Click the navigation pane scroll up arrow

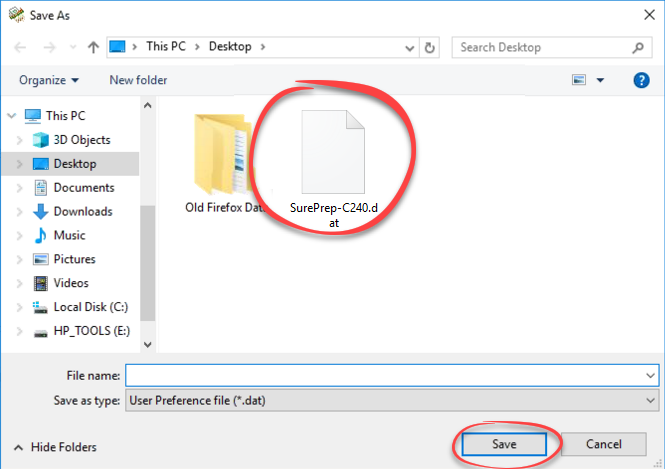click(148, 105)
